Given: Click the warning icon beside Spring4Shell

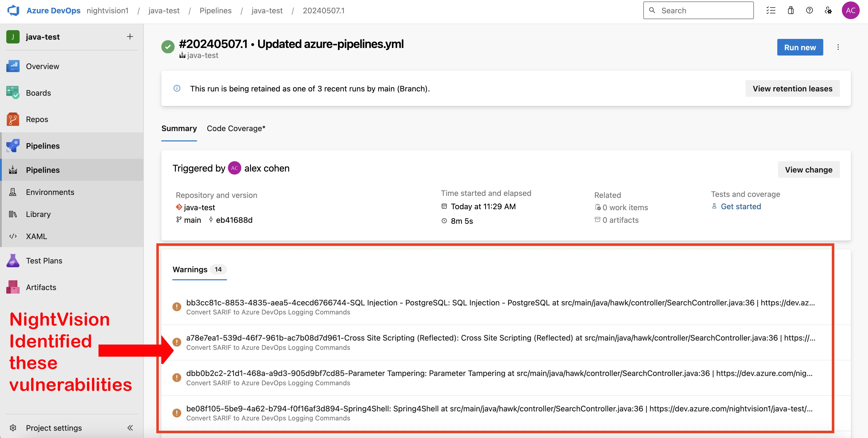Looking at the screenshot, I should [177, 413].
